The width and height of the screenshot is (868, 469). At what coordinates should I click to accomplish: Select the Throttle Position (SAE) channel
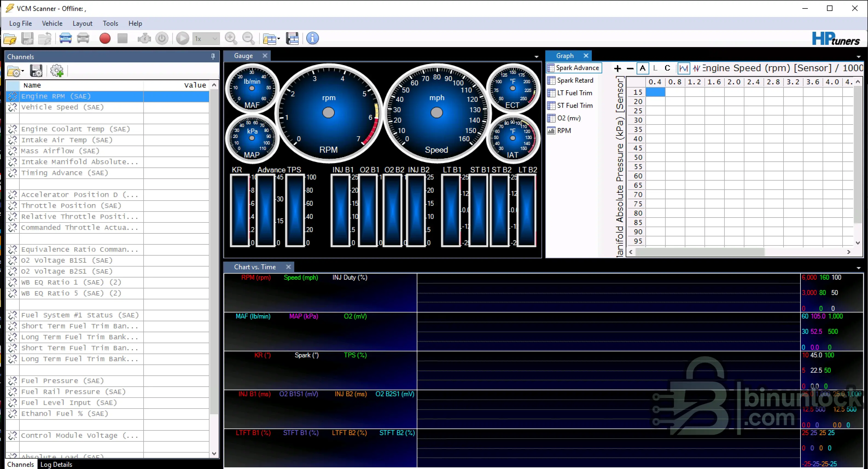click(x=107, y=206)
